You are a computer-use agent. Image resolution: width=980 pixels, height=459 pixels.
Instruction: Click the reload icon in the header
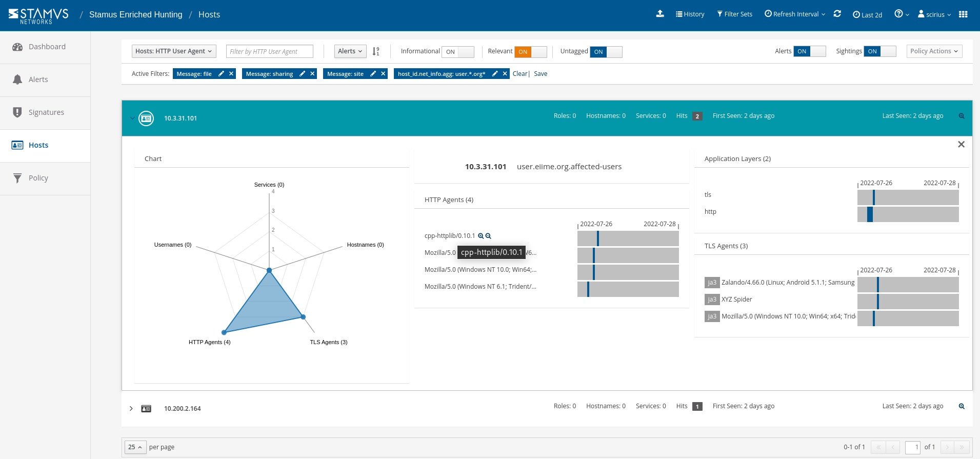(837, 14)
